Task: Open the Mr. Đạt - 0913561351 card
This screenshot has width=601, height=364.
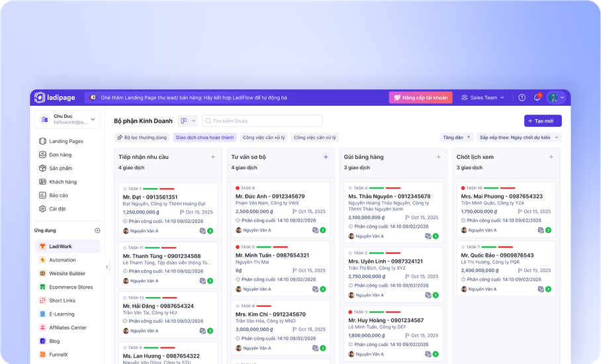Action: click(x=168, y=210)
